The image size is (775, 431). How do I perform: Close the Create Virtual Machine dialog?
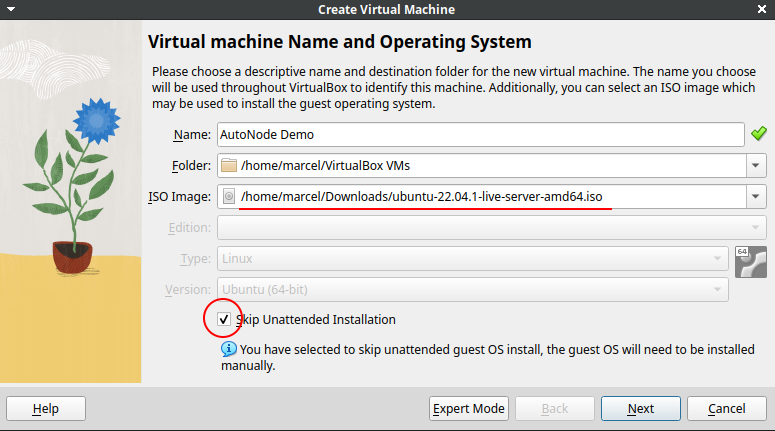pos(762,9)
